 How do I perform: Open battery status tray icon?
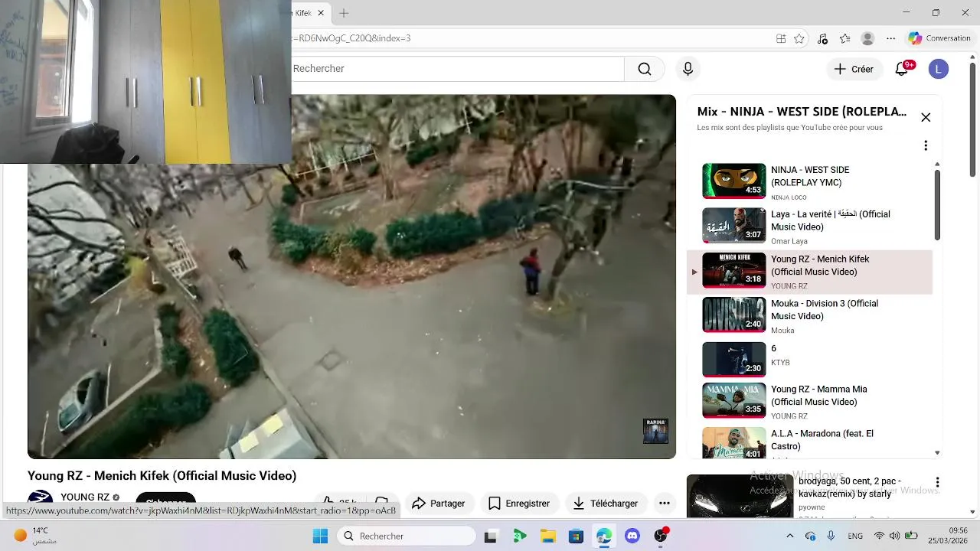coord(911,536)
